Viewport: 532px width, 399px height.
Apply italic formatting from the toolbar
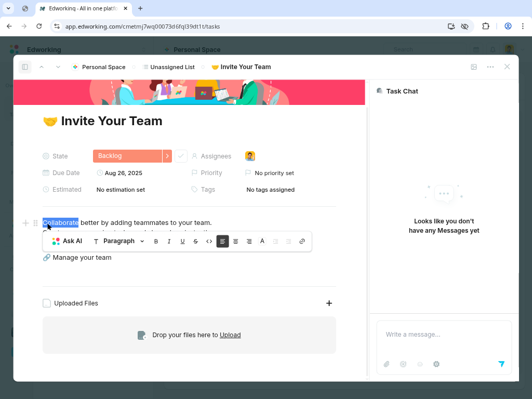(169, 241)
